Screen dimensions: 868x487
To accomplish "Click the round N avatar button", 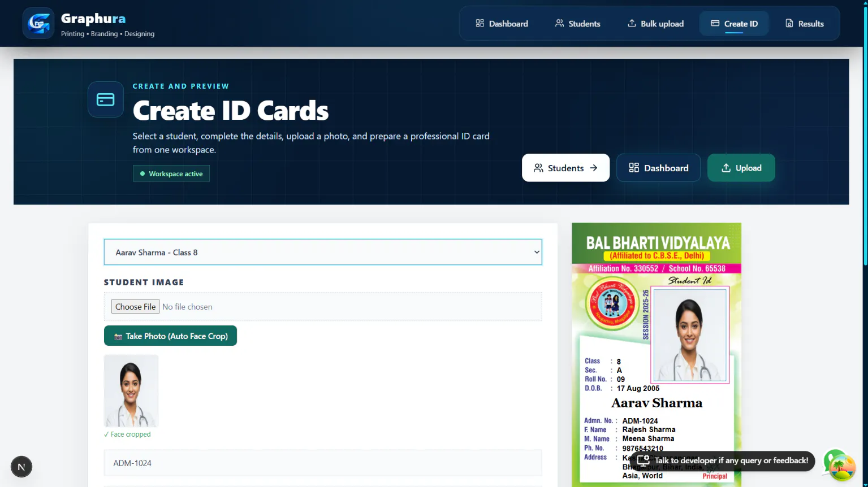I will tap(21, 467).
